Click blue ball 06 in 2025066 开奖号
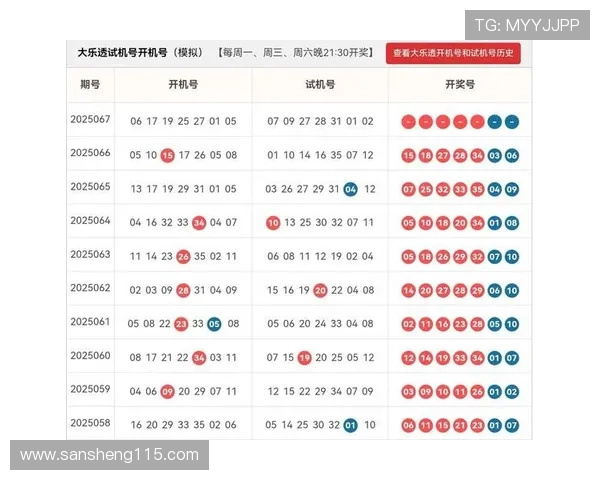The height and width of the screenshot is (480, 600). pos(512,156)
